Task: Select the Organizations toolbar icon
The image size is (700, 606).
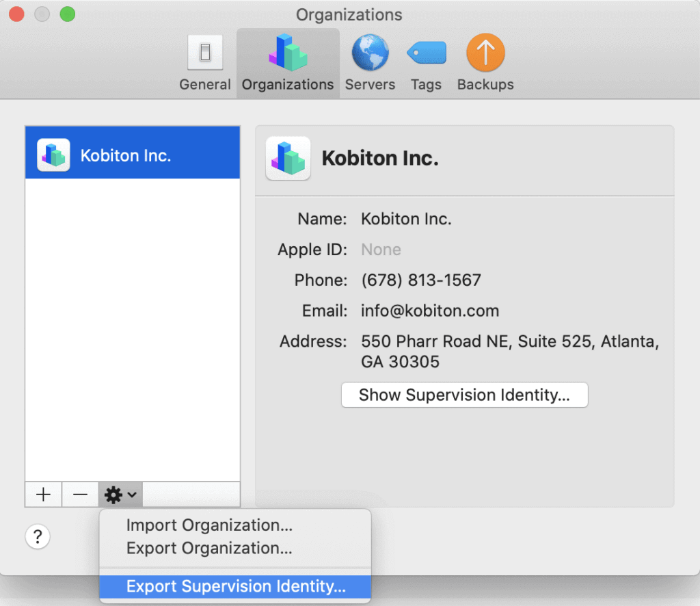Action: pyautogui.click(x=287, y=62)
